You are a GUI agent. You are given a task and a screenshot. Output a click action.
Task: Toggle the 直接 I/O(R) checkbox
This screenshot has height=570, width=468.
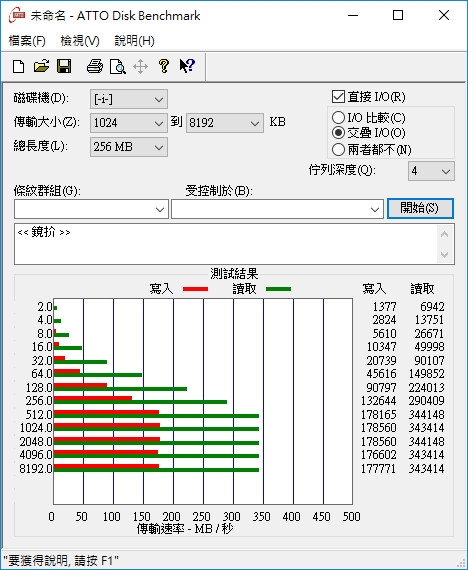pos(338,97)
